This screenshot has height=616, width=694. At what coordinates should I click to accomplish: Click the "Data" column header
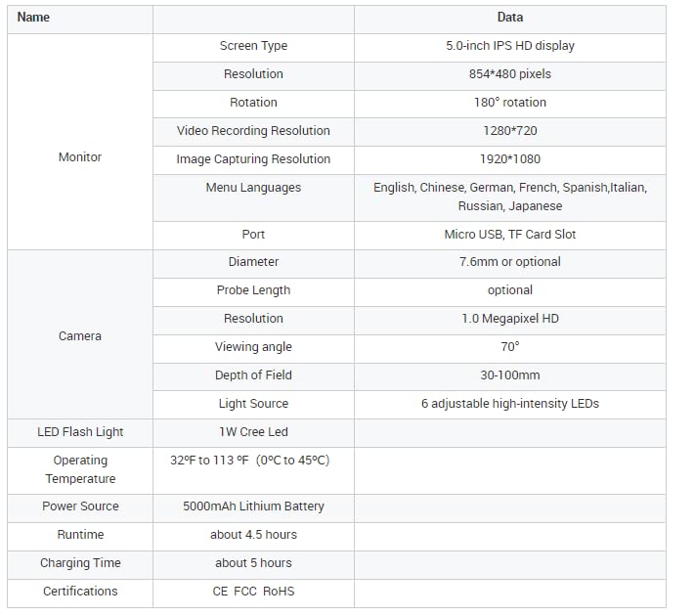pyautogui.click(x=509, y=18)
